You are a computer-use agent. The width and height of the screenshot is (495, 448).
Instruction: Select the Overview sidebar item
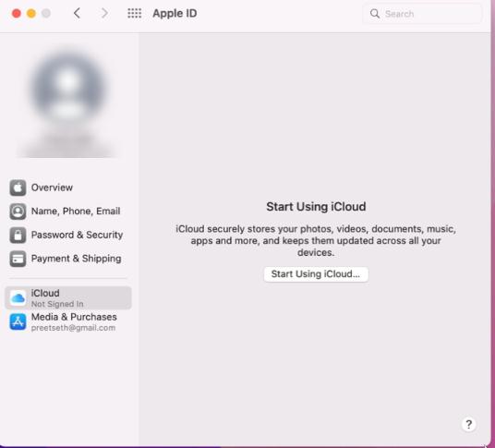click(68, 188)
